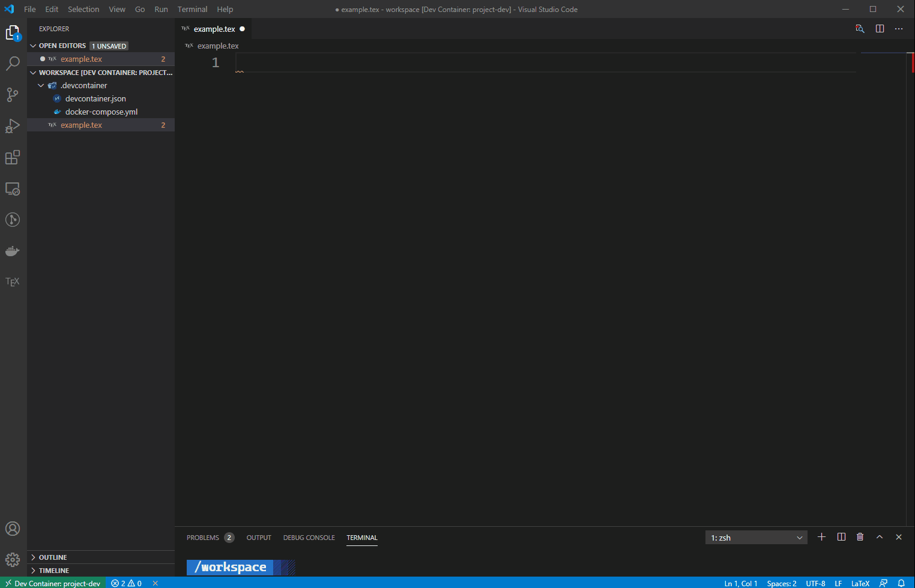Image resolution: width=915 pixels, height=588 pixels.
Task: Open the Search view icon
Action: (13, 64)
